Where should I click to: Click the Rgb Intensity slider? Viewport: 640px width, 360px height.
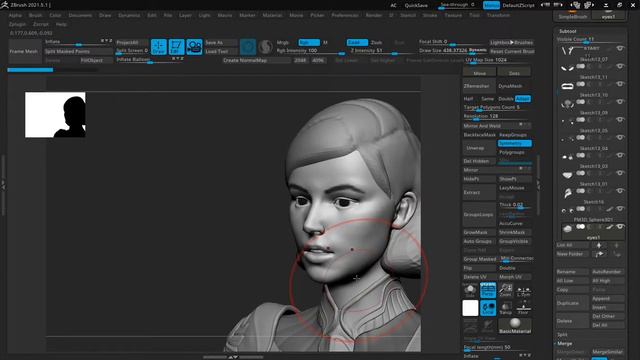click(311, 51)
